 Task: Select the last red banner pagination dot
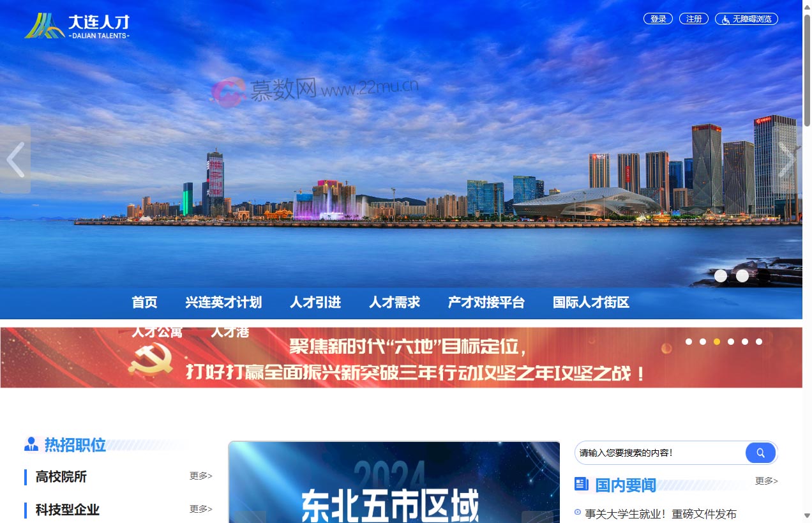[x=759, y=342]
